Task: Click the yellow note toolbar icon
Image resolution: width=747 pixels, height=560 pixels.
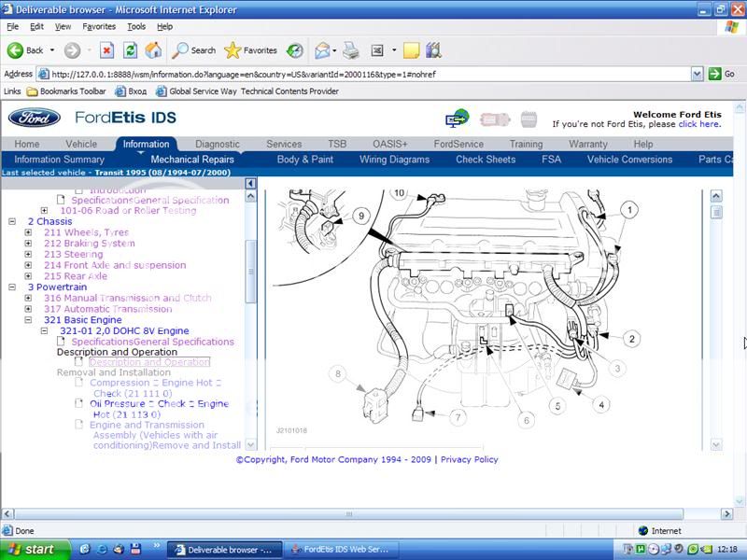Action: pos(411,50)
